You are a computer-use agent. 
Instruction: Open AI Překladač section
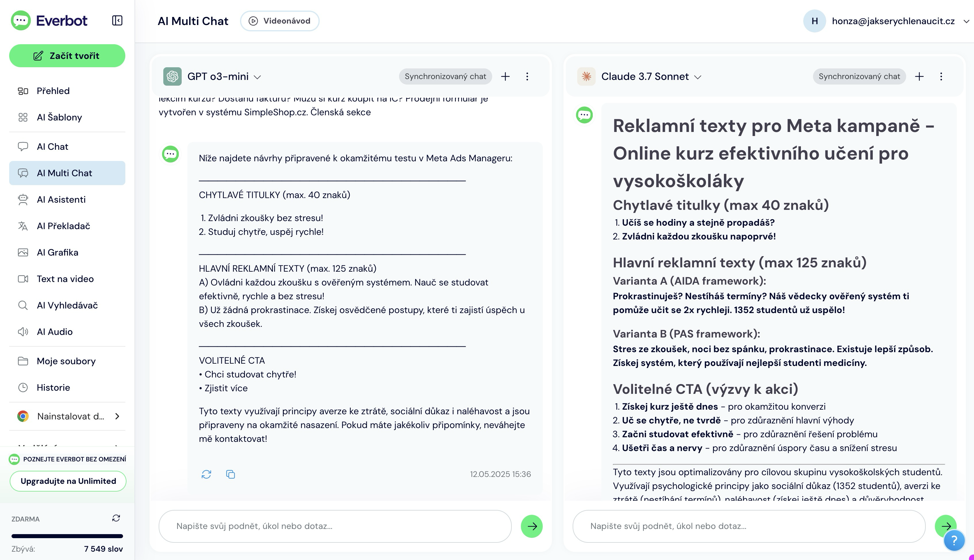pyautogui.click(x=67, y=226)
